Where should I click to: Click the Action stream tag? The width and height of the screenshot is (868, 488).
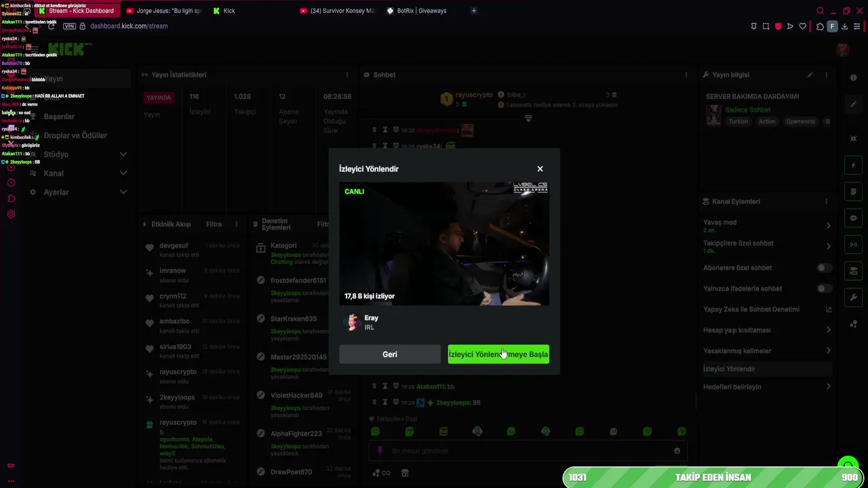[767, 122]
